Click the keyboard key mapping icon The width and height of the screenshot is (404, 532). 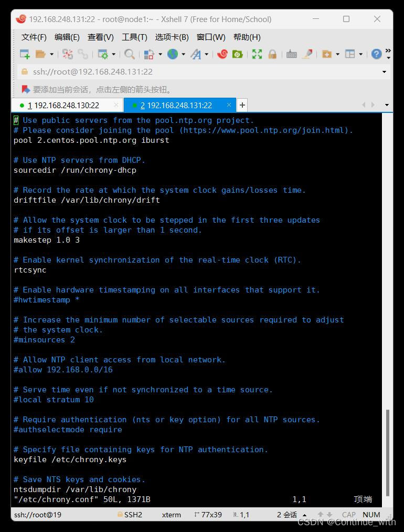click(x=292, y=54)
